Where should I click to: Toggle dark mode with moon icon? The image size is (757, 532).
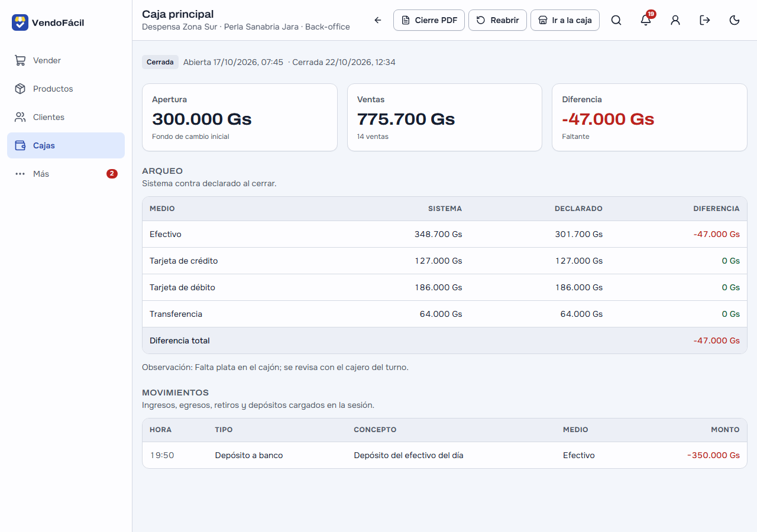(x=735, y=20)
